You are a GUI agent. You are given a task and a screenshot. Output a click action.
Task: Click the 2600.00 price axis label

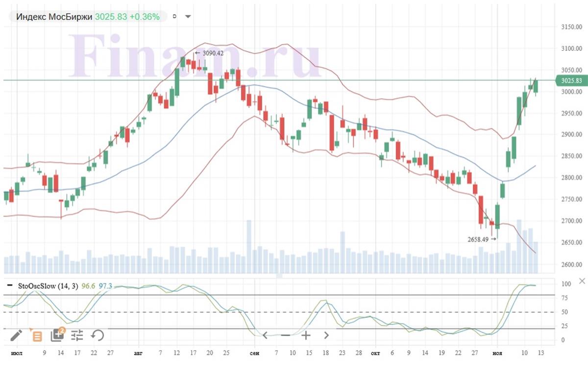572,265
